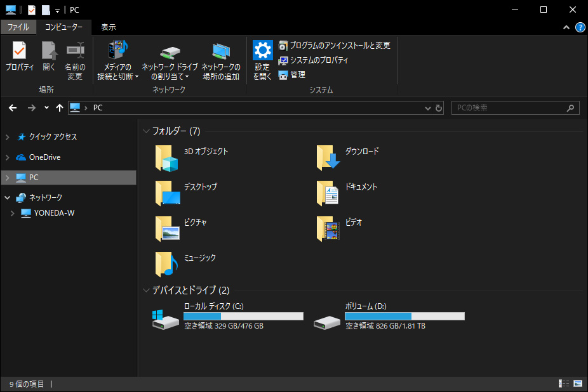Open システムのプロパティ in the ribbon
Viewport: 588px width, 392px height.
(x=313, y=60)
